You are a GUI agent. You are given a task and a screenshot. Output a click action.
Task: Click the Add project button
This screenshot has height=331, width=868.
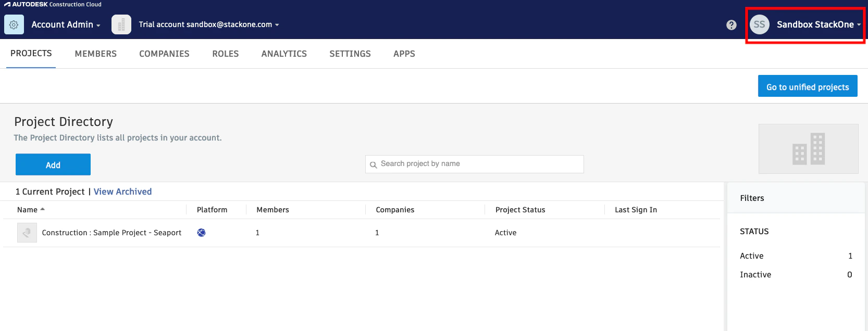[53, 164]
